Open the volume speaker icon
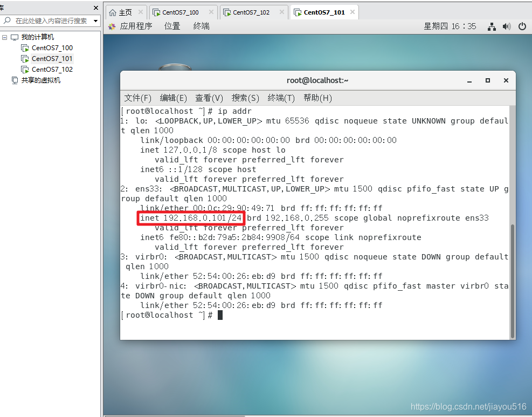This screenshot has width=532, height=417. point(507,26)
